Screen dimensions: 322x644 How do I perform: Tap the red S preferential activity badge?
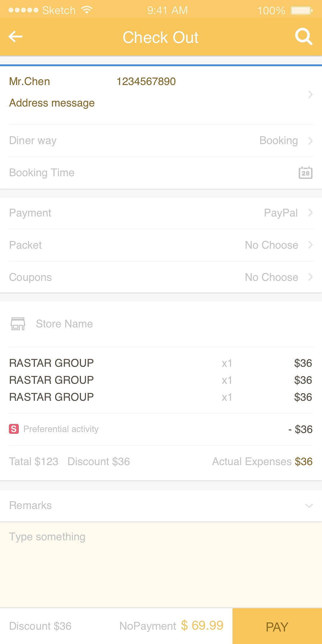point(14,429)
